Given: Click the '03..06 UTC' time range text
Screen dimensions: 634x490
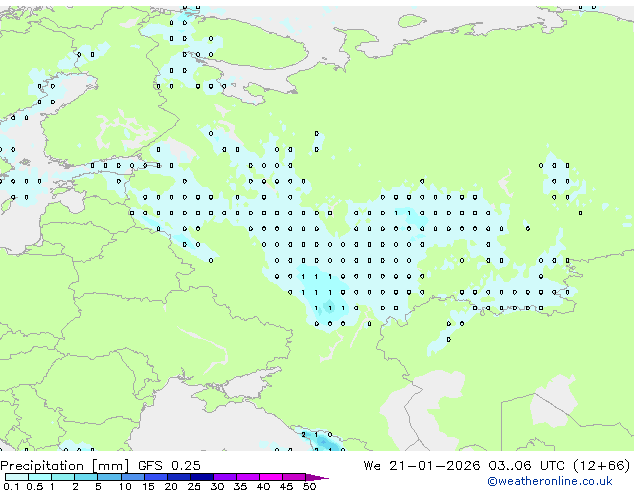Looking at the screenshot, I should (x=526, y=466).
